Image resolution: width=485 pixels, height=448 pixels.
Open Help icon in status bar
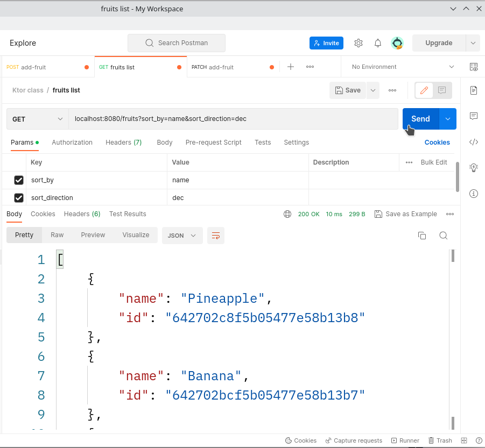coord(479,440)
